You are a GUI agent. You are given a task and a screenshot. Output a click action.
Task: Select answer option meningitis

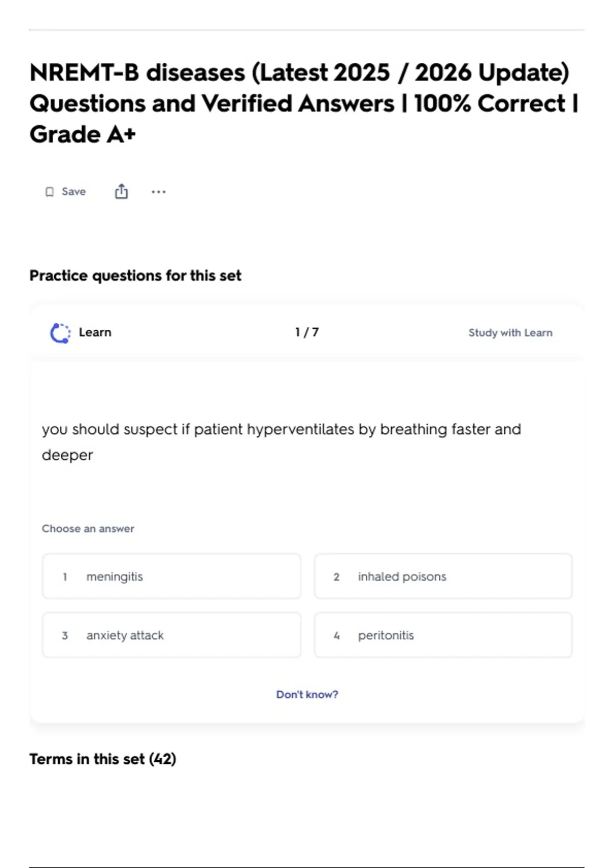tap(172, 576)
